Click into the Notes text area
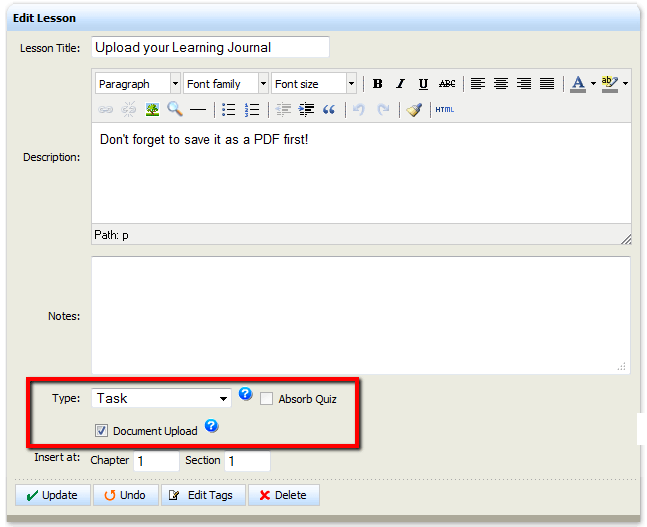 pyautogui.click(x=361, y=315)
